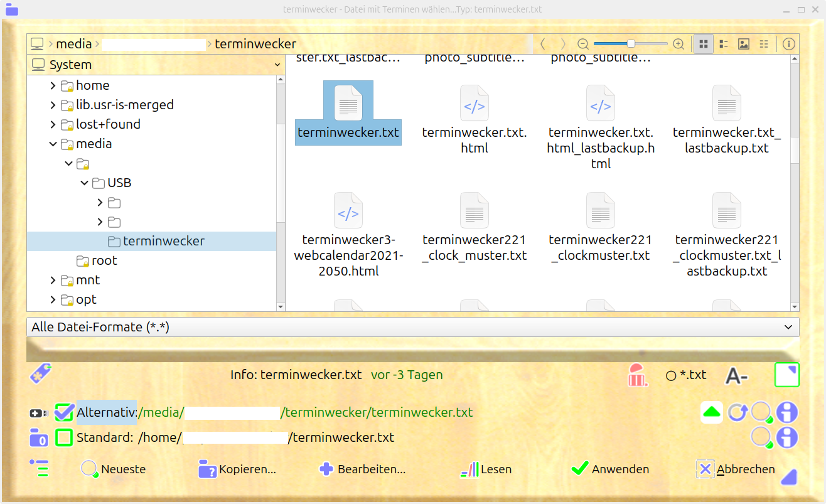Image resolution: width=826 pixels, height=504 pixels.
Task: Click the 'vor -3 Tagen' info text
Action: pos(407,375)
